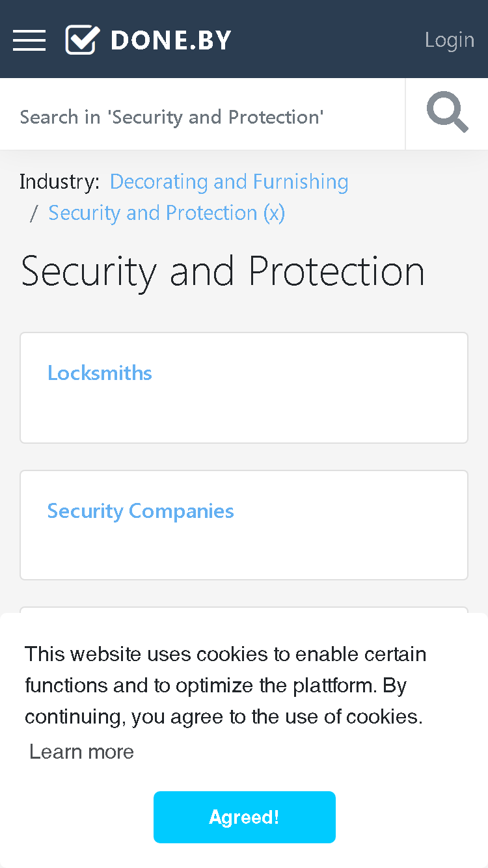This screenshot has height=868, width=488.
Task: Open the Security Companies category link
Action: (x=141, y=511)
